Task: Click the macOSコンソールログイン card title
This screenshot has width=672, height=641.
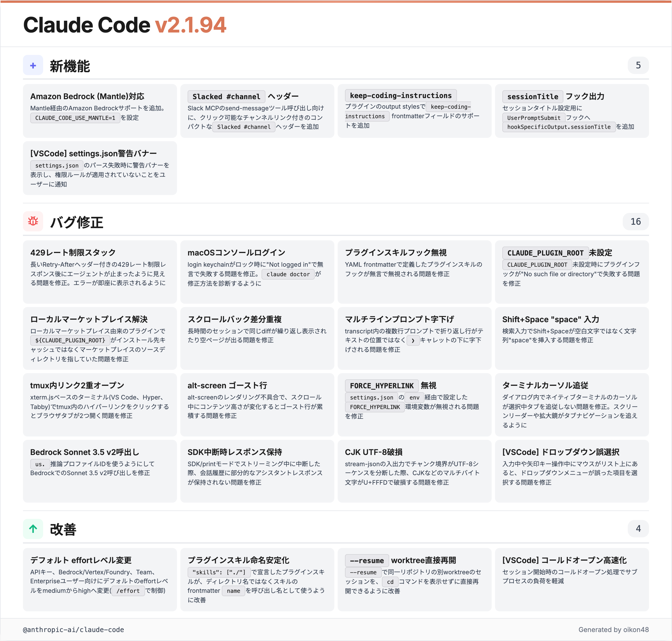Action: point(236,252)
